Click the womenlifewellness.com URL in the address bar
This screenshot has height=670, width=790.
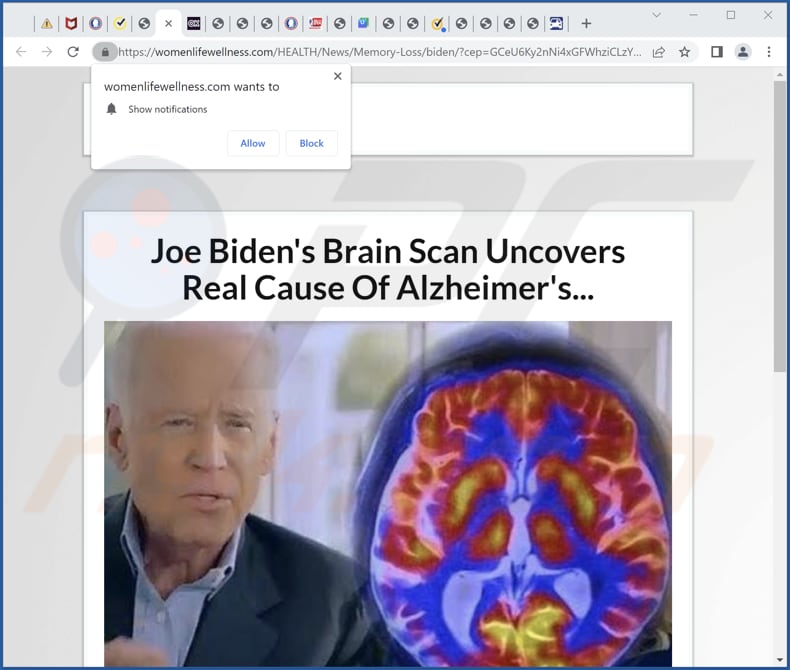pos(380,52)
